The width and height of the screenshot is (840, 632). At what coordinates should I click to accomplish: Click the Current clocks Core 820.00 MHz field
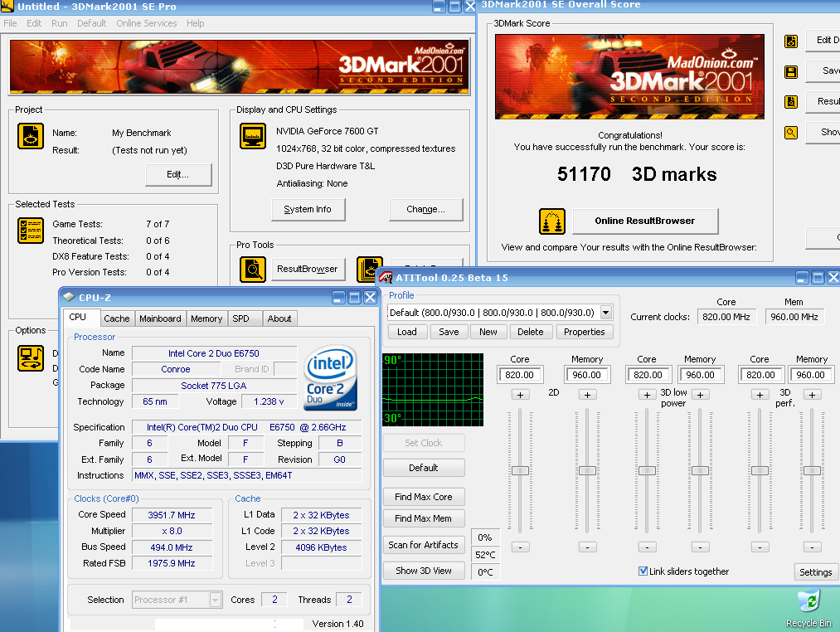726,317
